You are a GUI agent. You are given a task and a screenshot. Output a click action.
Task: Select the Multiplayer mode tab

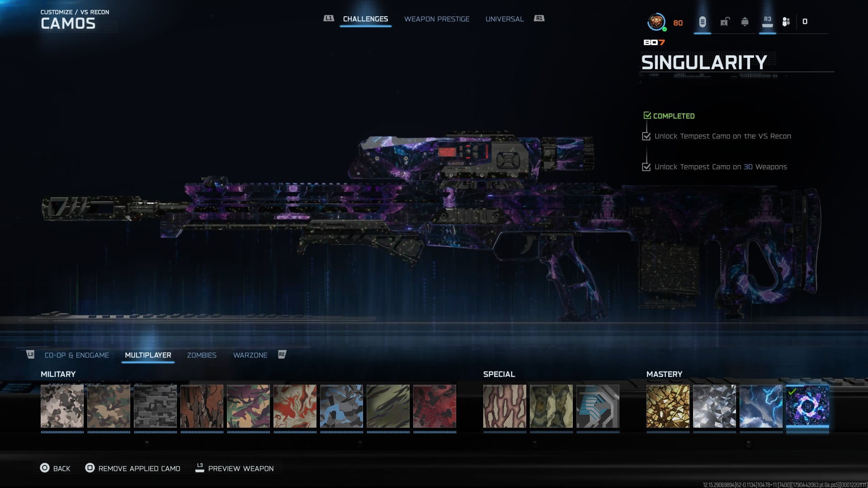coord(148,355)
